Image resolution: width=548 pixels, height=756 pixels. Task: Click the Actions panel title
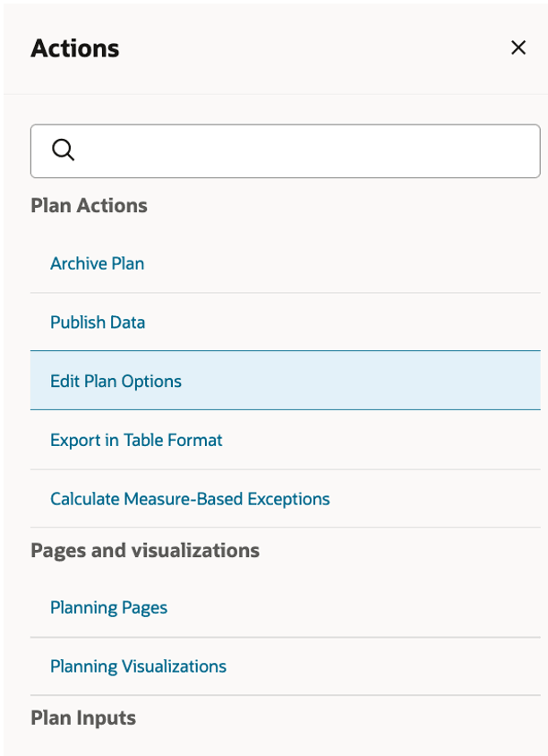pos(75,48)
